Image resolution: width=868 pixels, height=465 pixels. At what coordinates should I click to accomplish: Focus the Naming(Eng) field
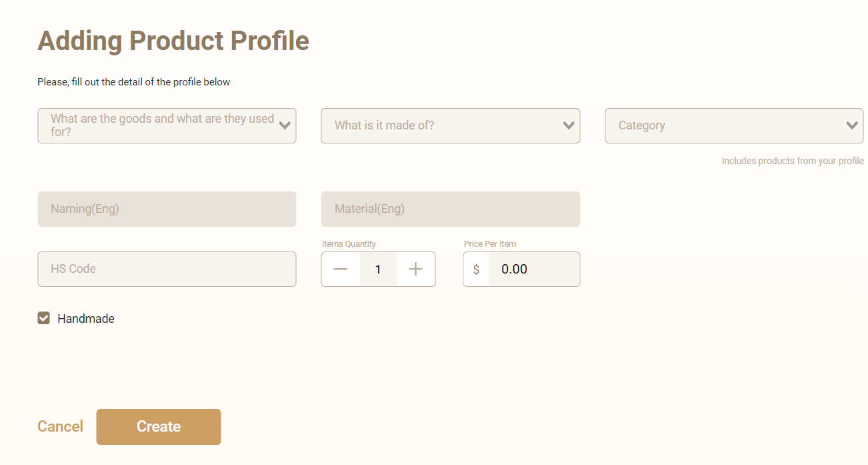point(167,209)
